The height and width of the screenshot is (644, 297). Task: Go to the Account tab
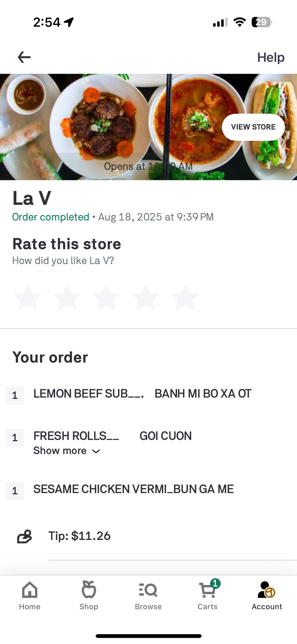pos(267,596)
